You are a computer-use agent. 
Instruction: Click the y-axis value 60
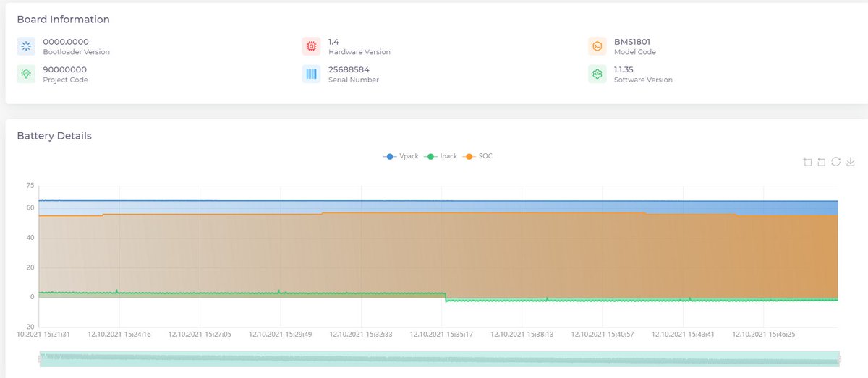tap(30, 208)
